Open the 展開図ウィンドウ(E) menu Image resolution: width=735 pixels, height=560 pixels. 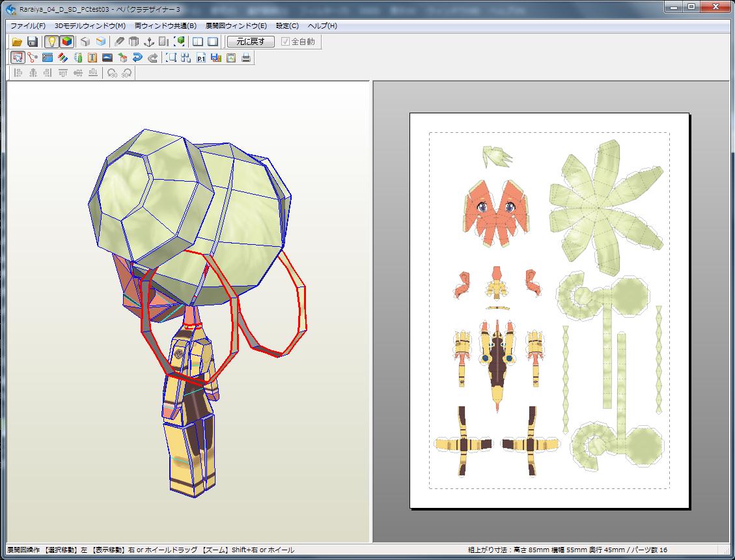click(x=236, y=26)
